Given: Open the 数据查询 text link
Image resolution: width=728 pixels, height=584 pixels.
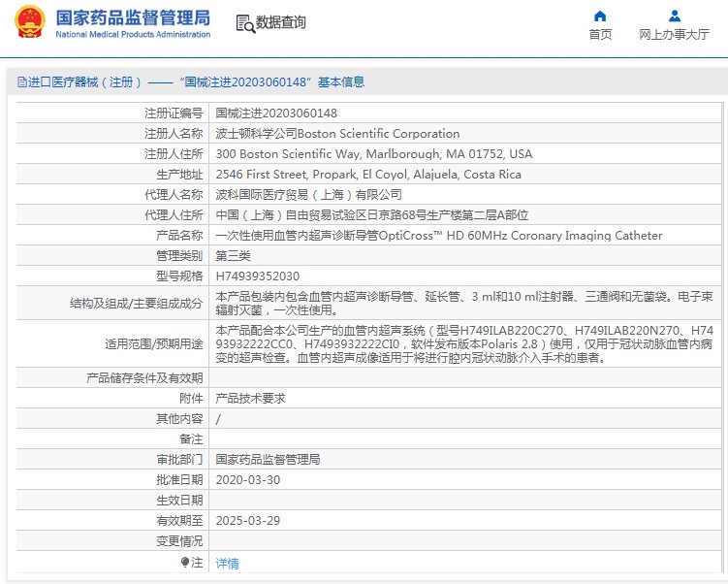Looking at the screenshot, I should click(x=280, y=22).
